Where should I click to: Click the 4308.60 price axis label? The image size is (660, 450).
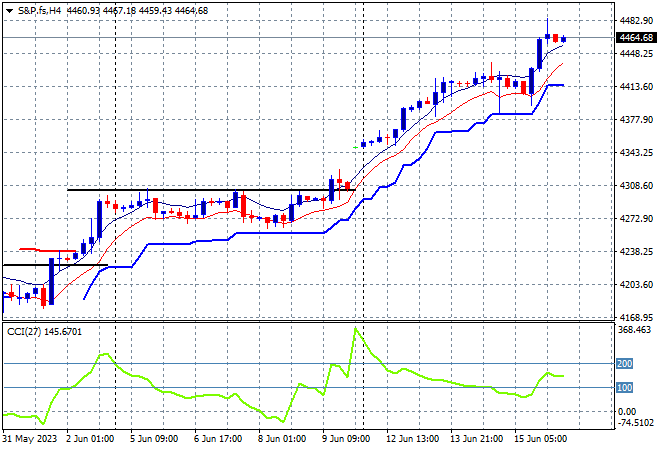click(636, 186)
